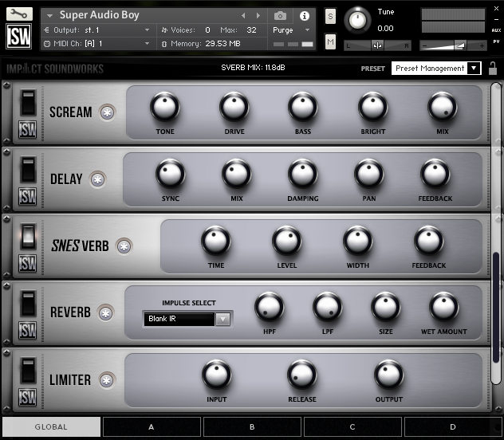Viewport: 504px width, 440px height.
Task: Click the ISW badge in SNES VERB rack
Action: [x=28, y=263]
